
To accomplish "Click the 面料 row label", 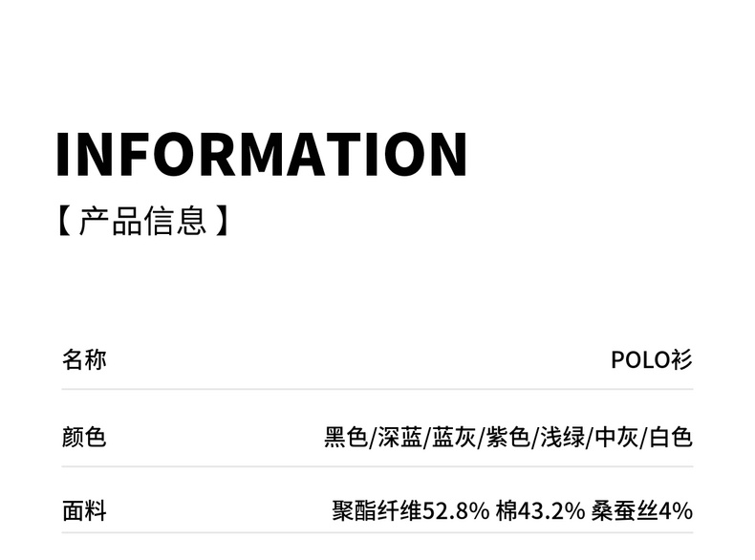I will [x=84, y=511].
